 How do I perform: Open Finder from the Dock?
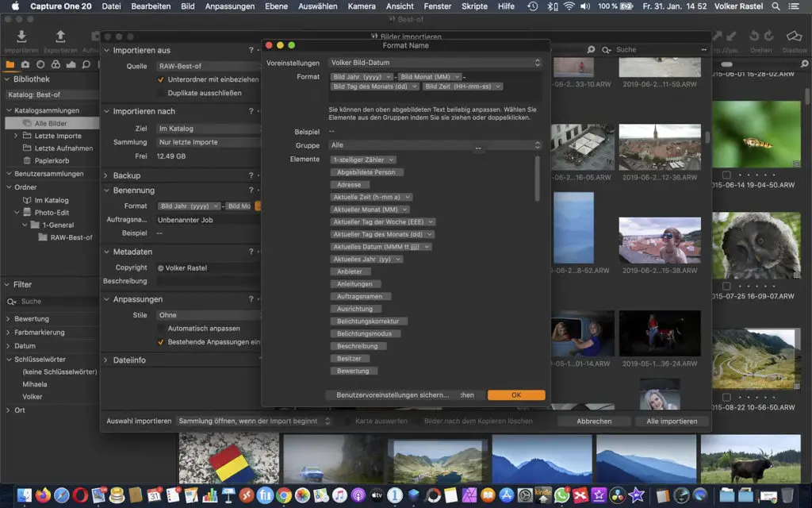pos(25,495)
